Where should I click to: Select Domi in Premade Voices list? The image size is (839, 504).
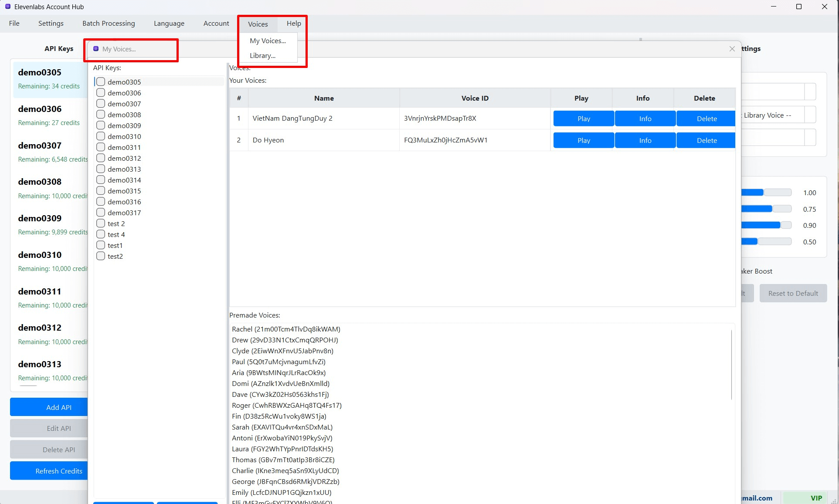281,383
